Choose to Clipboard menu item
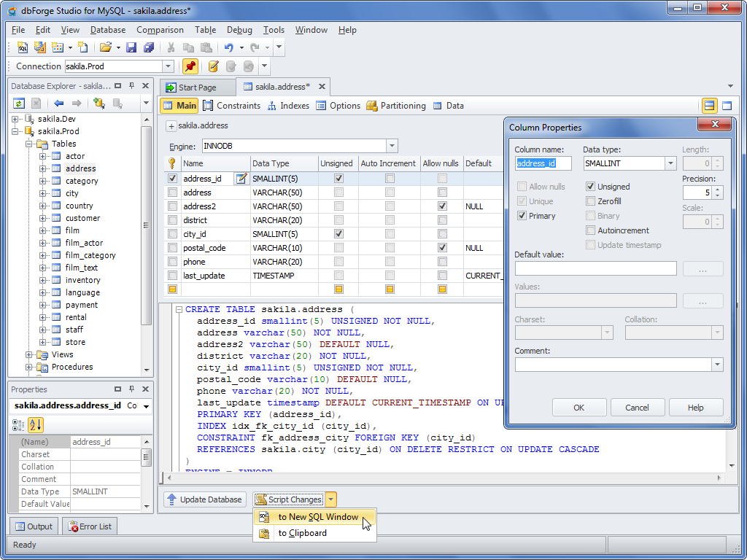This screenshot has width=747, height=560. pos(314,533)
